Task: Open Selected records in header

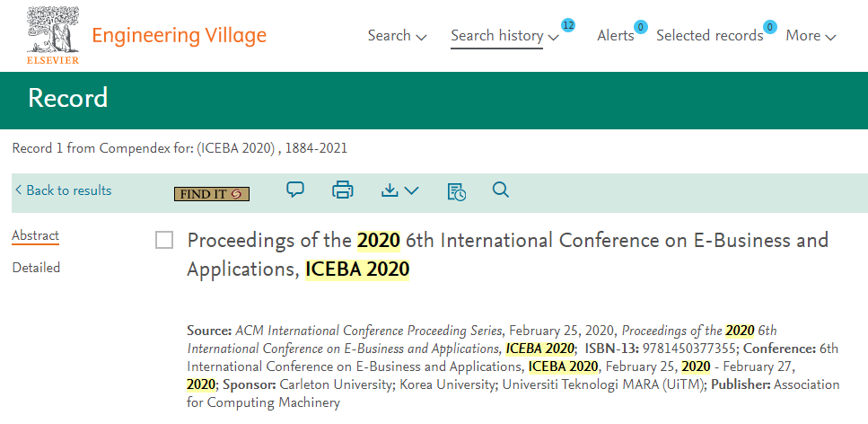Action: [x=710, y=36]
